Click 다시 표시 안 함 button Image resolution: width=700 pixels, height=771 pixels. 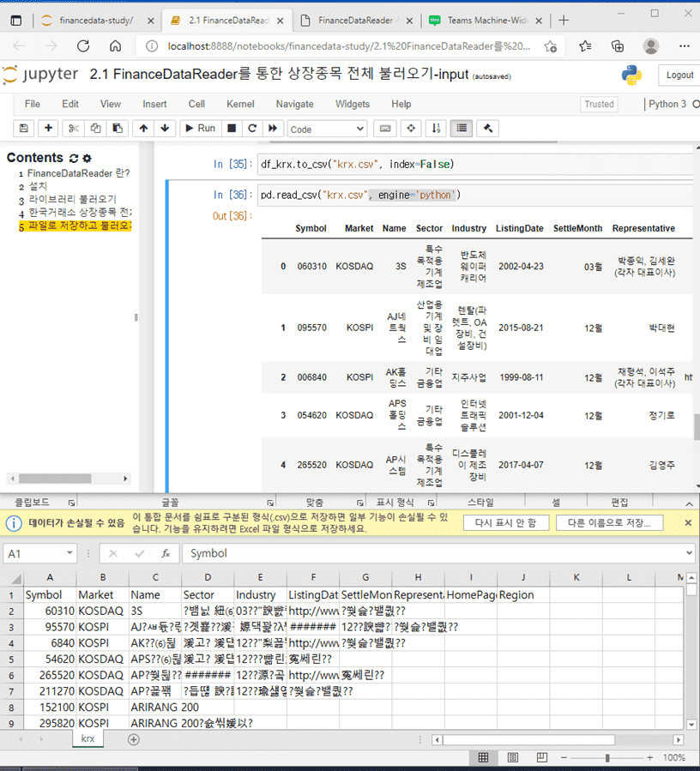(x=505, y=522)
